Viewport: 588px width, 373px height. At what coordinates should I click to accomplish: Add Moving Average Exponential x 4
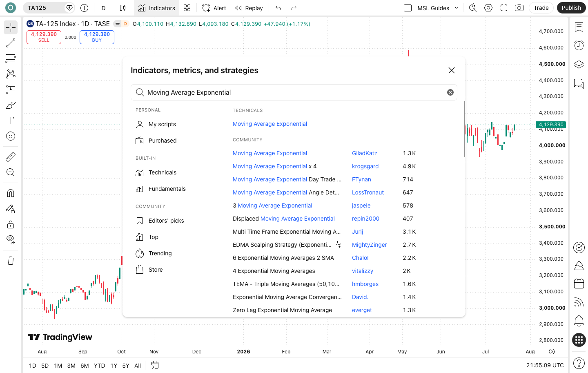tap(275, 166)
